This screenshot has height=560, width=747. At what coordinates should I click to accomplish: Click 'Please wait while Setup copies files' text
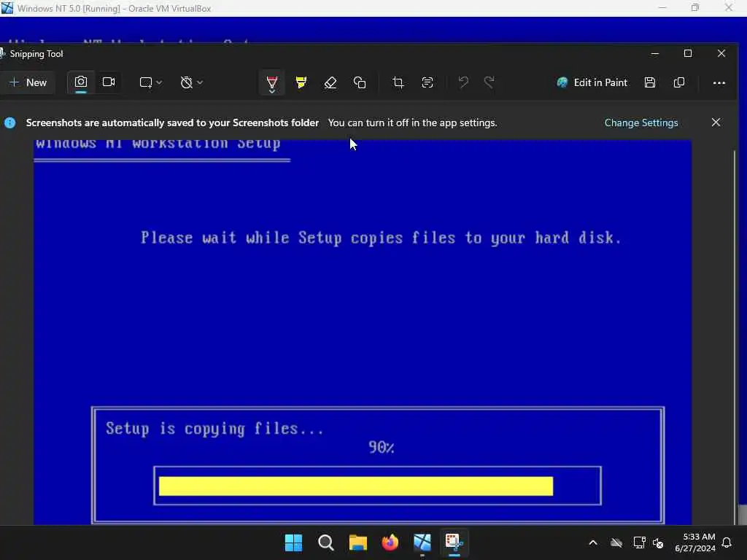tap(382, 238)
